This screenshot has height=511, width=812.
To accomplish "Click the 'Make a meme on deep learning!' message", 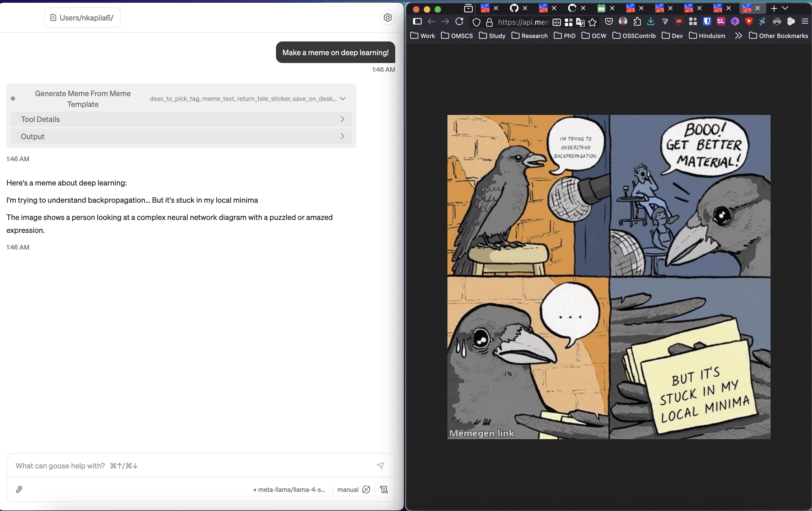I will 335,52.
